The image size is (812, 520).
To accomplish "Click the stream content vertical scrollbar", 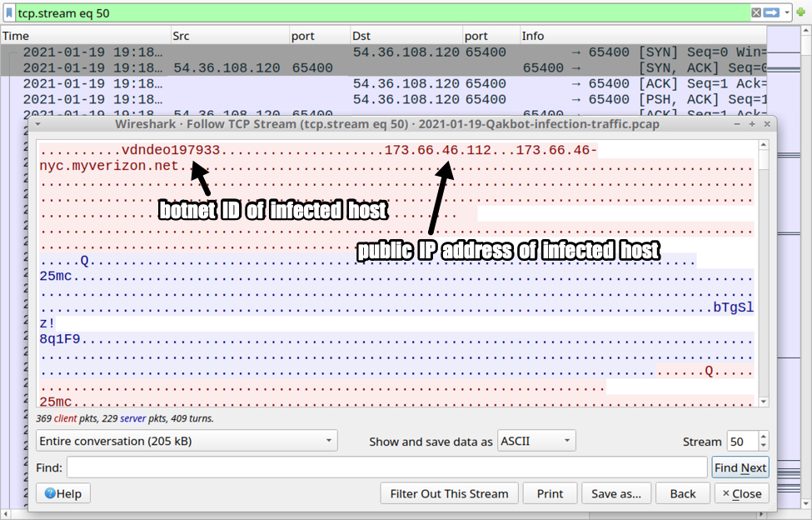I will click(x=764, y=275).
